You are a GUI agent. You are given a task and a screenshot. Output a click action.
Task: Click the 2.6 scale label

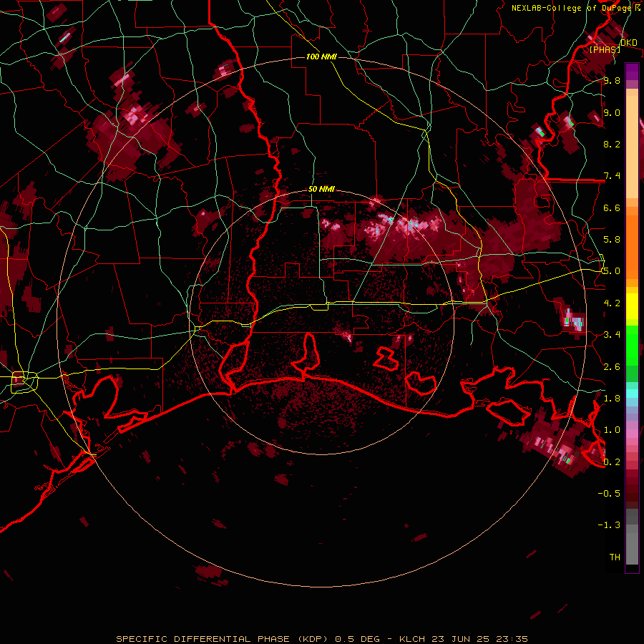point(612,367)
